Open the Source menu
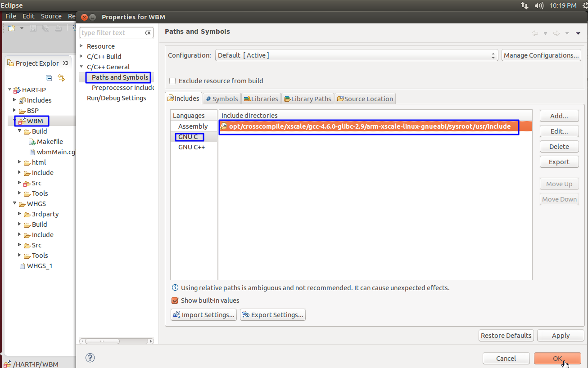This screenshot has width=588, height=368. pyautogui.click(x=51, y=16)
